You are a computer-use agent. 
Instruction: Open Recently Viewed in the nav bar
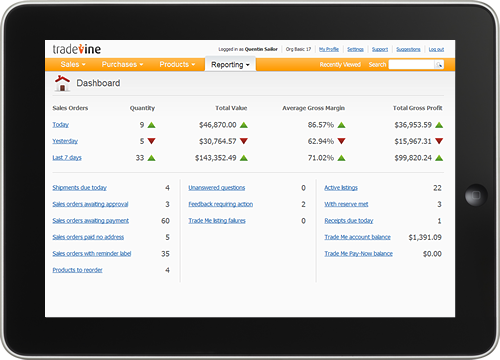point(340,65)
